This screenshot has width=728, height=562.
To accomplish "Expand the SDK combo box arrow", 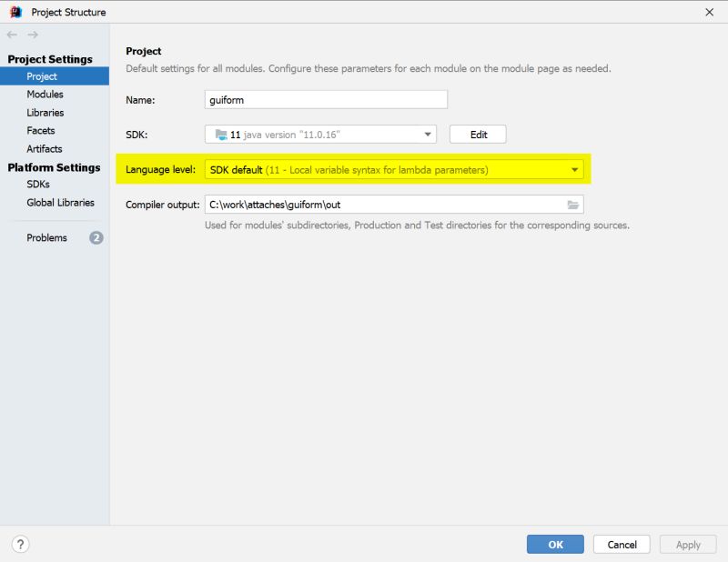I will 428,134.
